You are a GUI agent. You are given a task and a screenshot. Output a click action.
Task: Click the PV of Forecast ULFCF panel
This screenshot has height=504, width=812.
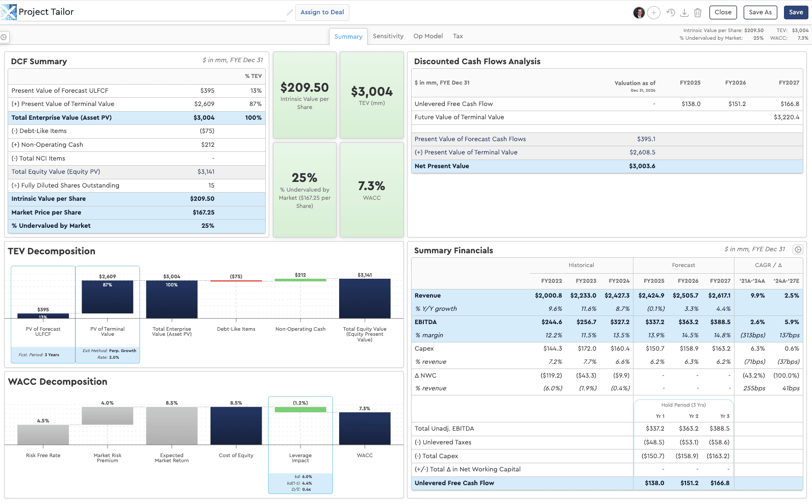tap(43, 314)
